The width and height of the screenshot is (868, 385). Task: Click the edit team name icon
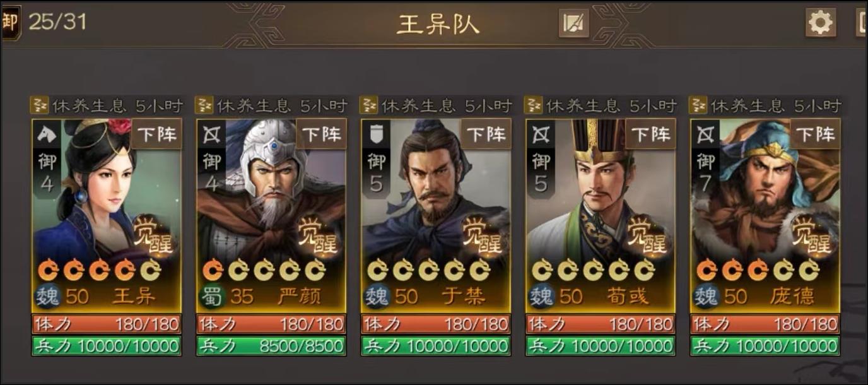point(574,23)
